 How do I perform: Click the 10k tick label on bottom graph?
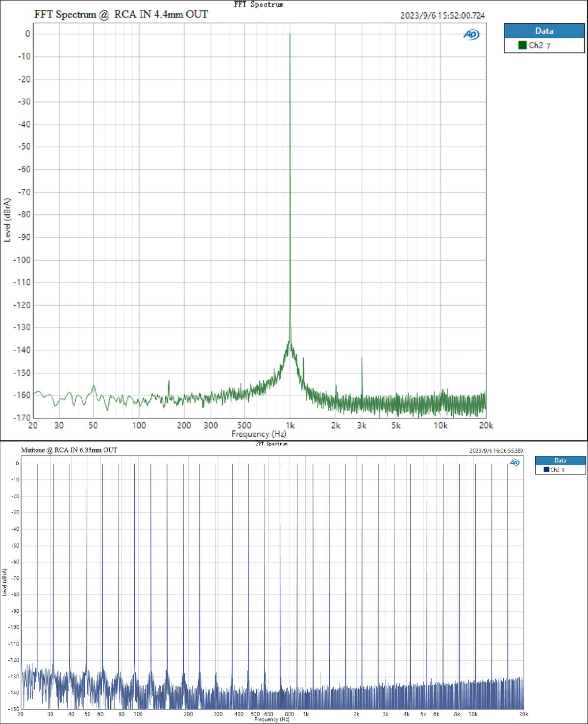pos(473,714)
